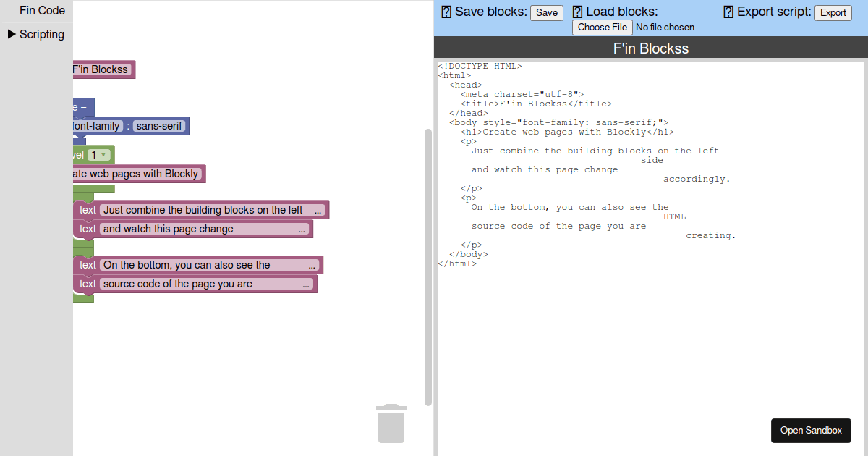Open the heading level dropdown on the green block
This screenshot has width=868, height=456.
coord(98,154)
